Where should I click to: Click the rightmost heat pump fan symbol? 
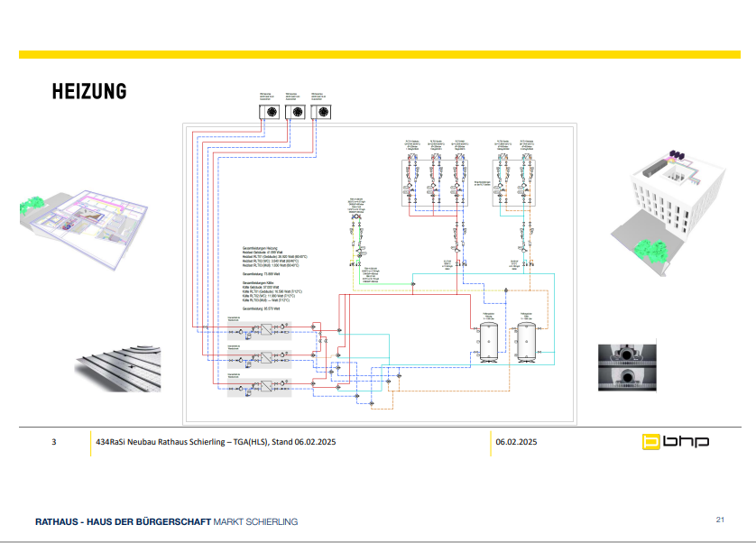pyautogui.click(x=319, y=113)
